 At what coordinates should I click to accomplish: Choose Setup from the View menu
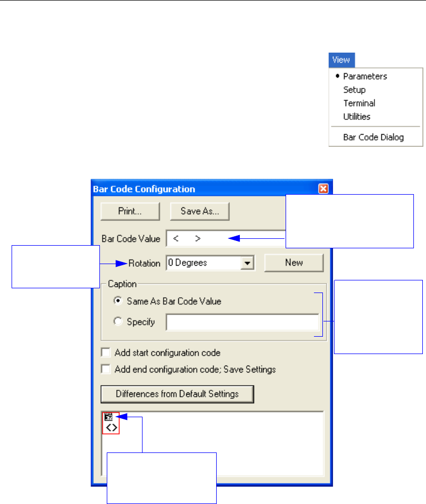click(354, 89)
